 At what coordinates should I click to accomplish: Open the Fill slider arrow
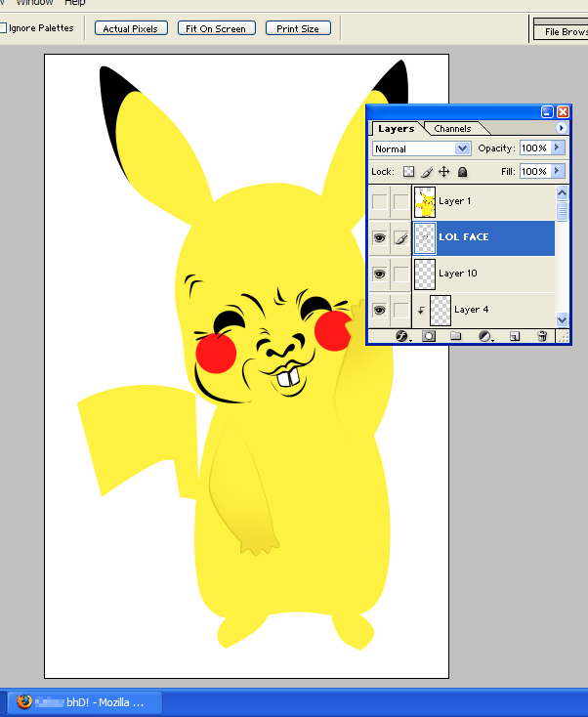[557, 171]
